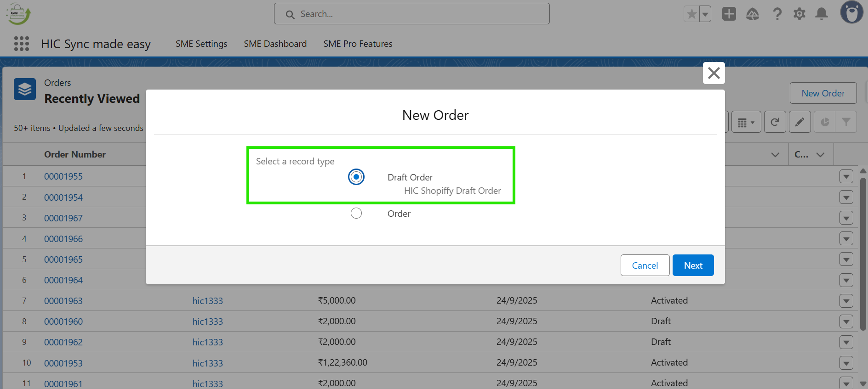
Task: Open hic1333 account for order 00001953
Action: [208, 363]
